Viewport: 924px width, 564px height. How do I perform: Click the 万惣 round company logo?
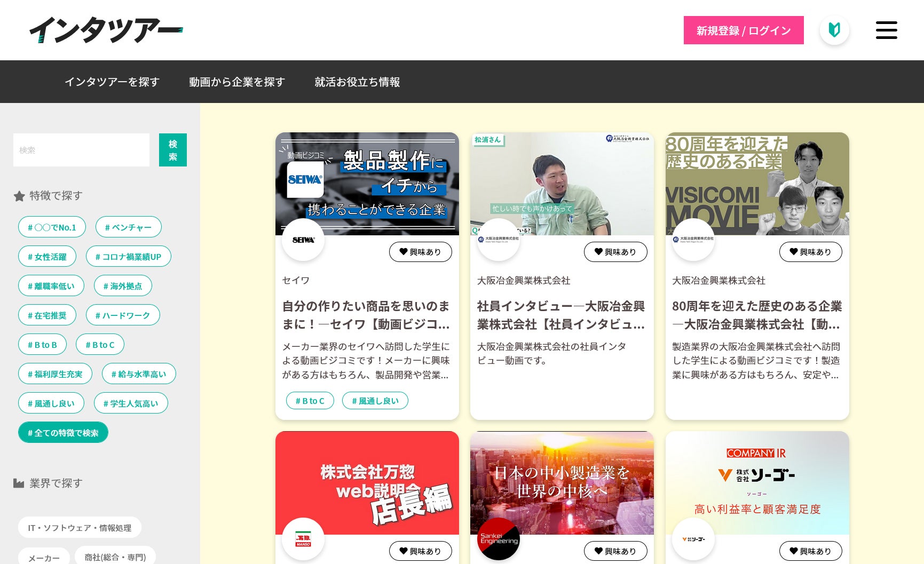pos(303,539)
